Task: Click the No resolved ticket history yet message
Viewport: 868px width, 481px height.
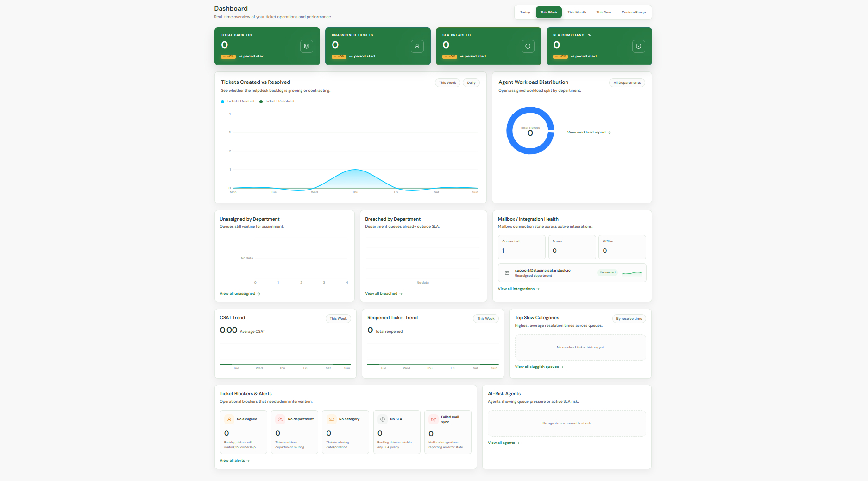Action: [x=580, y=348]
